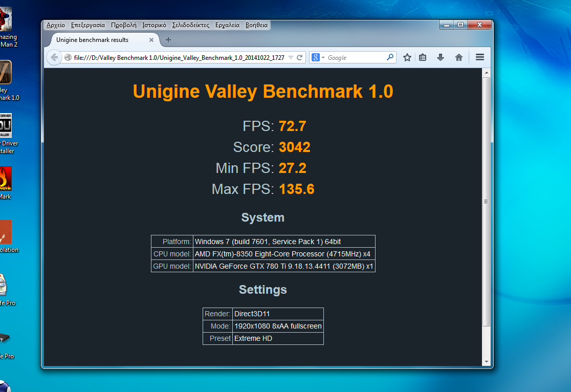Open the Προβολή menu
571x392 pixels.
(123, 25)
